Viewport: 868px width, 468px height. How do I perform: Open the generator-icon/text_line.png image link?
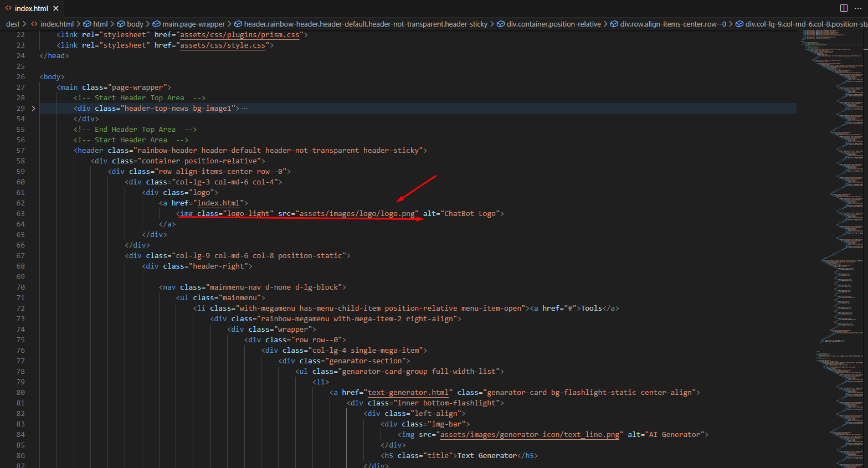coord(530,435)
